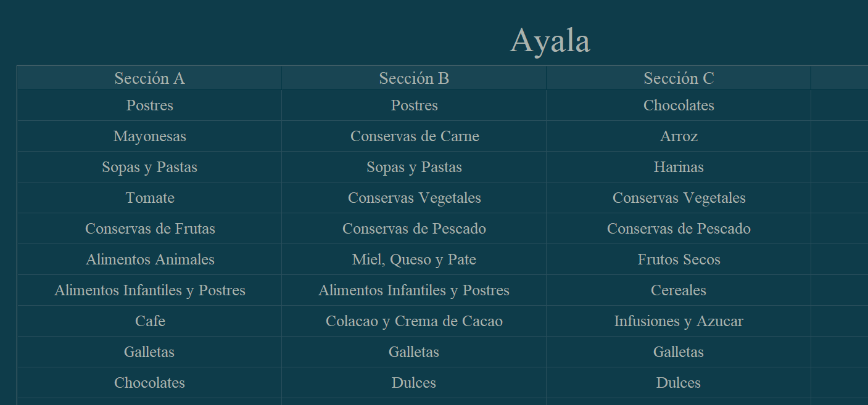
Task: Select Infusiones y Azucar cell
Action: click(x=679, y=321)
